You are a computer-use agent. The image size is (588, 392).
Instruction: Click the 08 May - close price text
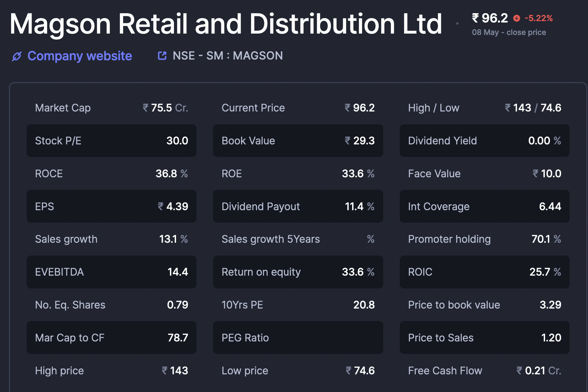tap(509, 33)
